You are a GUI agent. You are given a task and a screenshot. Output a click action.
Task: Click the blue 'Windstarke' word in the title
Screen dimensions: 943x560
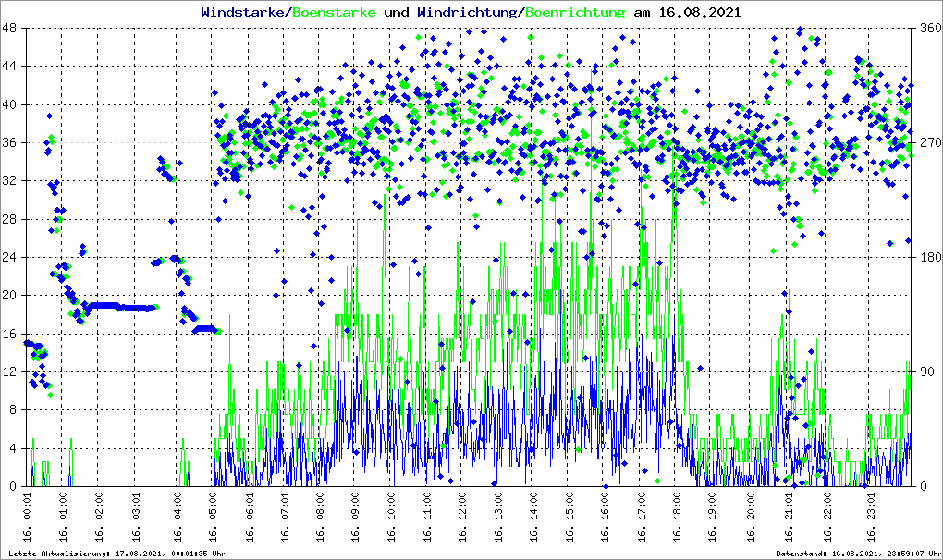click(x=244, y=13)
